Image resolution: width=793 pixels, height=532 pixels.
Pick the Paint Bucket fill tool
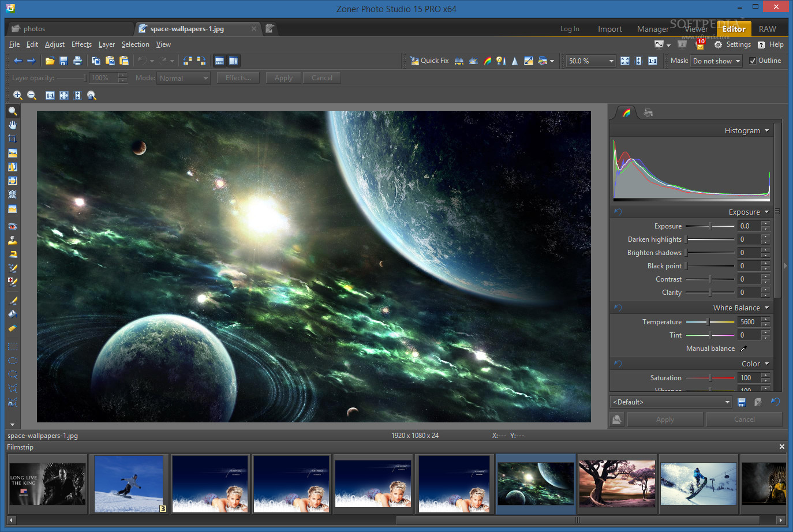12,314
